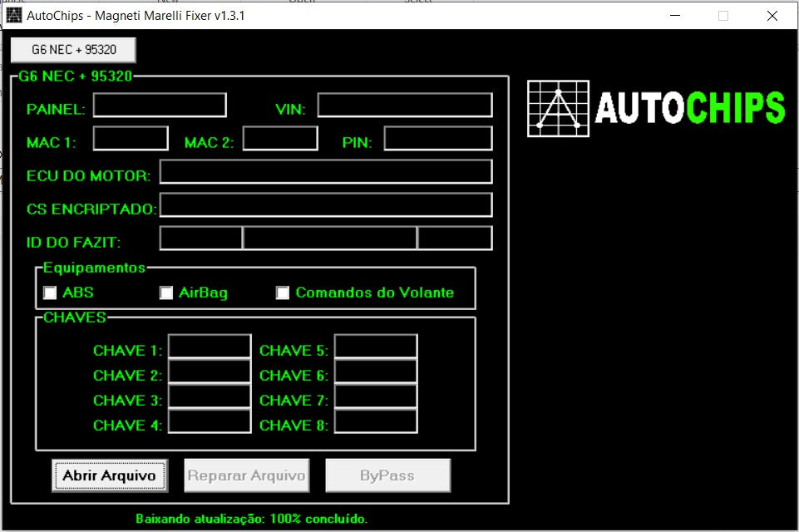Focus the PAINEL input field

click(160, 106)
